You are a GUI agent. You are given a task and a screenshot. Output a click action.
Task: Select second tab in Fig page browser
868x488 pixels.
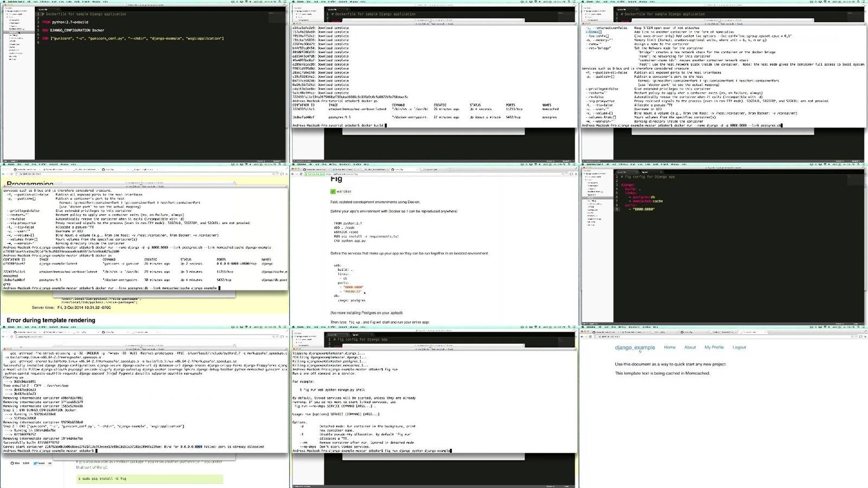click(346, 169)
